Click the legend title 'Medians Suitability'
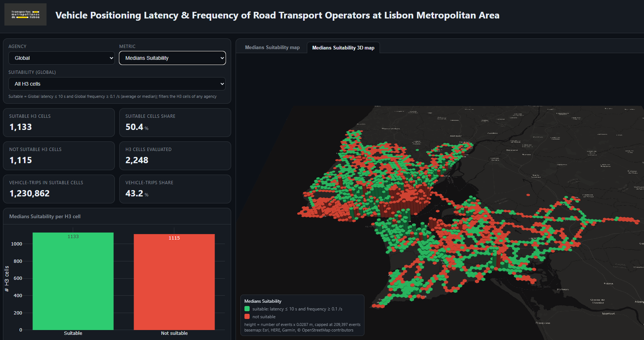 263,301
